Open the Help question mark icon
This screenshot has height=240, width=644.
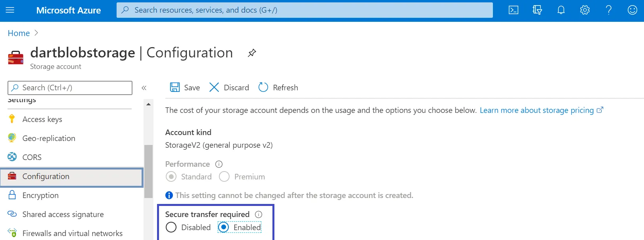coord(609,10)
